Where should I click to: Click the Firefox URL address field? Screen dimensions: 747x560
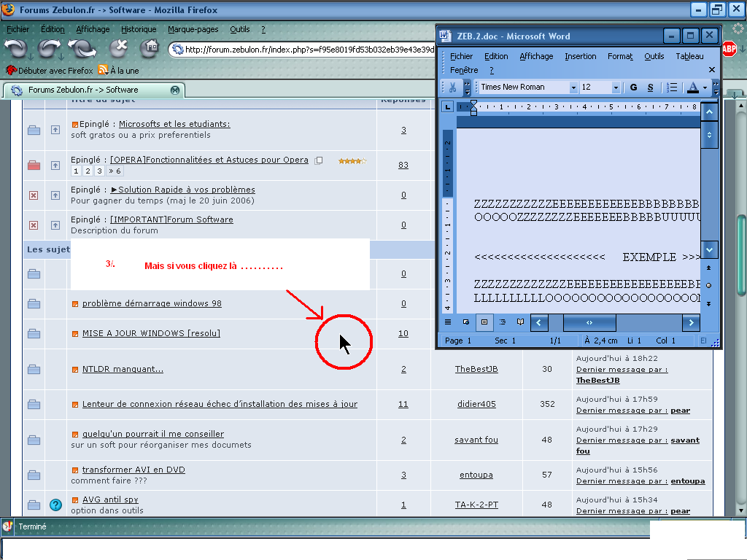point(306,50)
